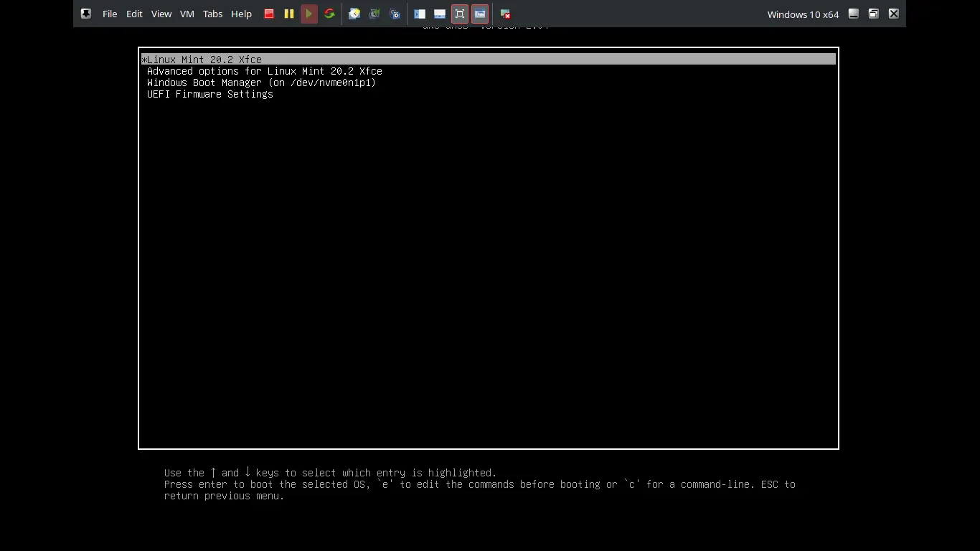This screenshot has width=980, height=551.
Task: Power off VM with red stop icon
Action: (x=269, y=14)
